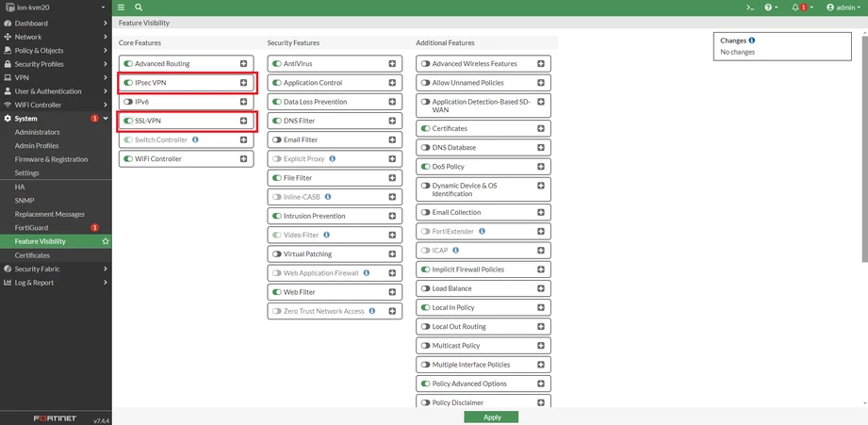Click the info icon beside Inline-CASB
Screen dimensions: 868x425
click(328, 196)
